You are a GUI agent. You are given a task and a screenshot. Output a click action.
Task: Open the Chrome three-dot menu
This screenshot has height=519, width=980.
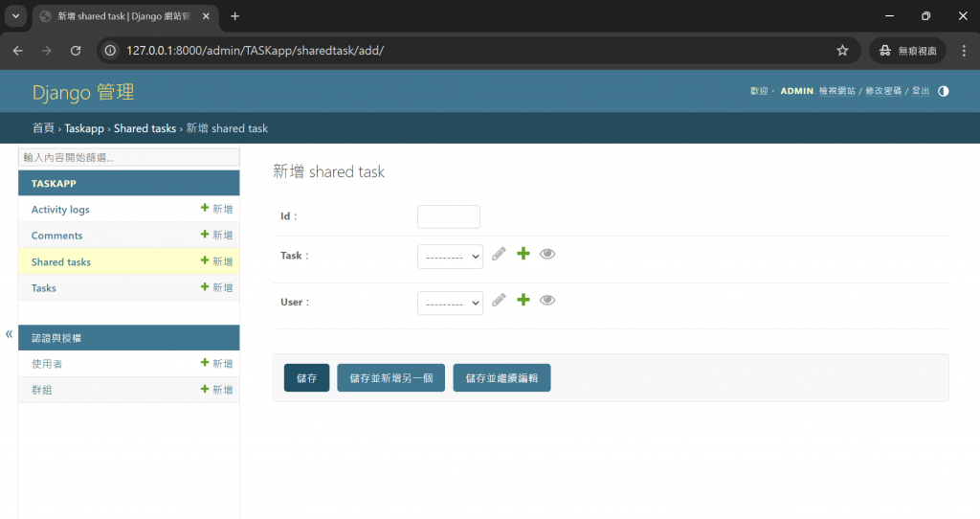coord(964,51)
